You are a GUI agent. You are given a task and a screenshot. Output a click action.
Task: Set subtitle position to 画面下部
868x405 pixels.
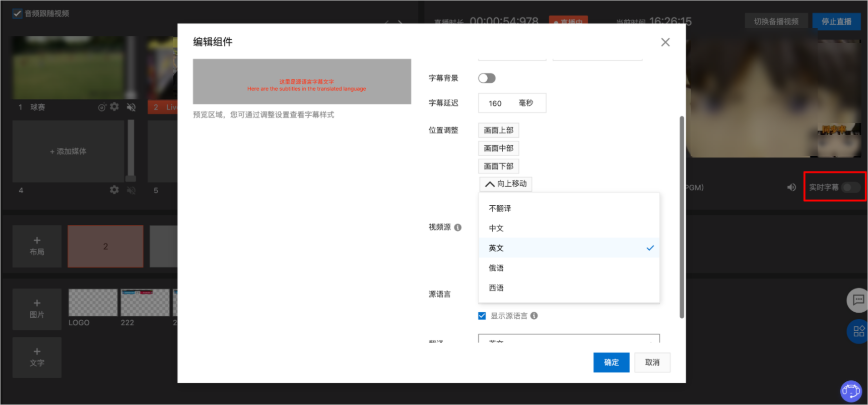(x=498, y=166)
